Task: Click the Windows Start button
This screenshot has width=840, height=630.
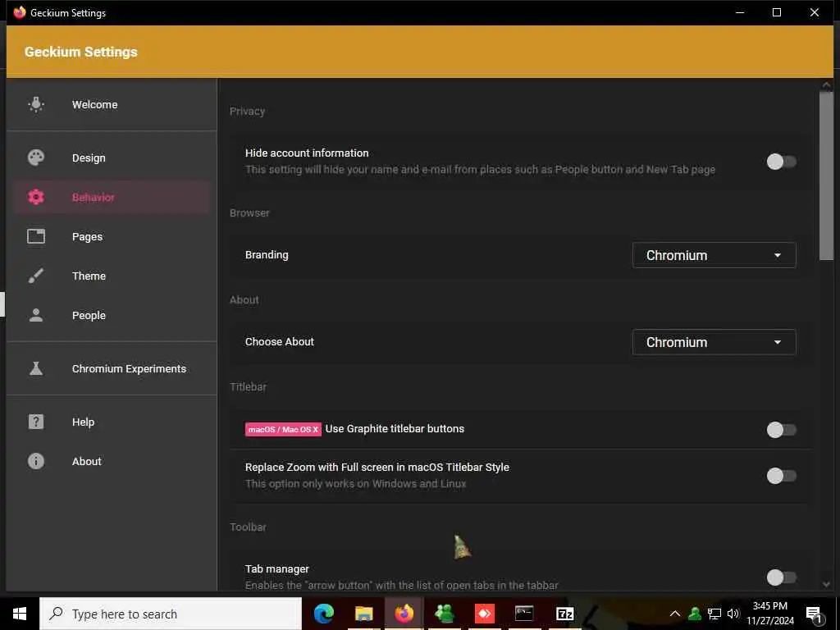Action: pos(20,614)
